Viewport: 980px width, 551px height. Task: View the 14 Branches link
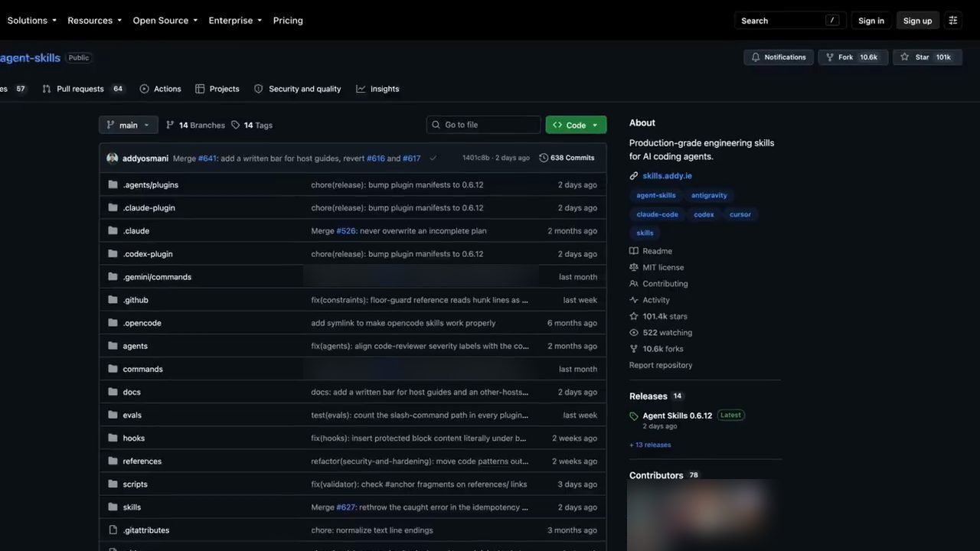(x=195, y=125)
